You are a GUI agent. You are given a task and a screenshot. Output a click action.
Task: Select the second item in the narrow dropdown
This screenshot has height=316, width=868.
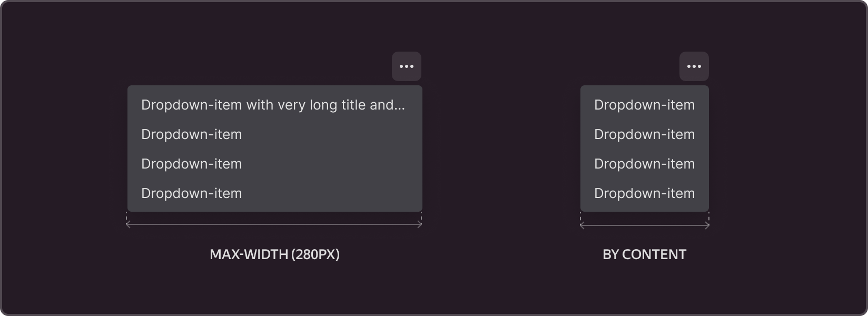(644, 134)
